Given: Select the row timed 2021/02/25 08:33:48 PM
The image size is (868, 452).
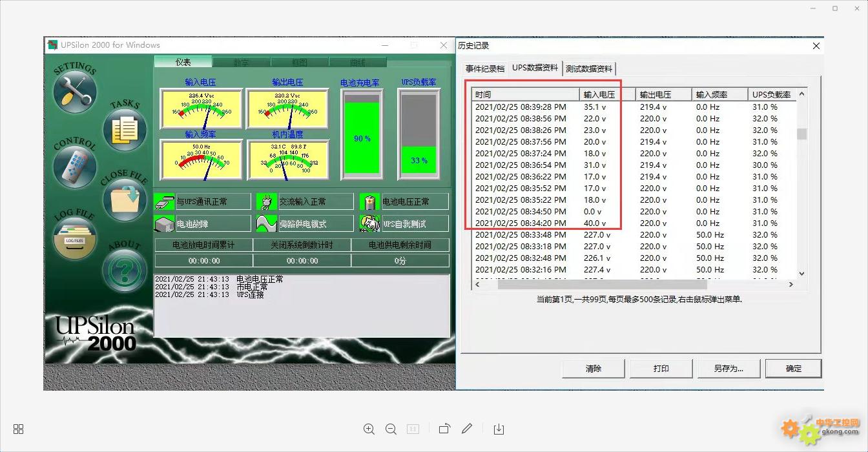Looking at the screenshot, I should point(634,234).
